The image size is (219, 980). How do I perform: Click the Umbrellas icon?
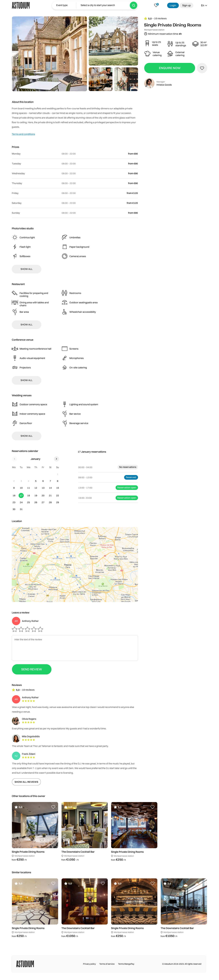pyautogui.click(x=65, y=237)
